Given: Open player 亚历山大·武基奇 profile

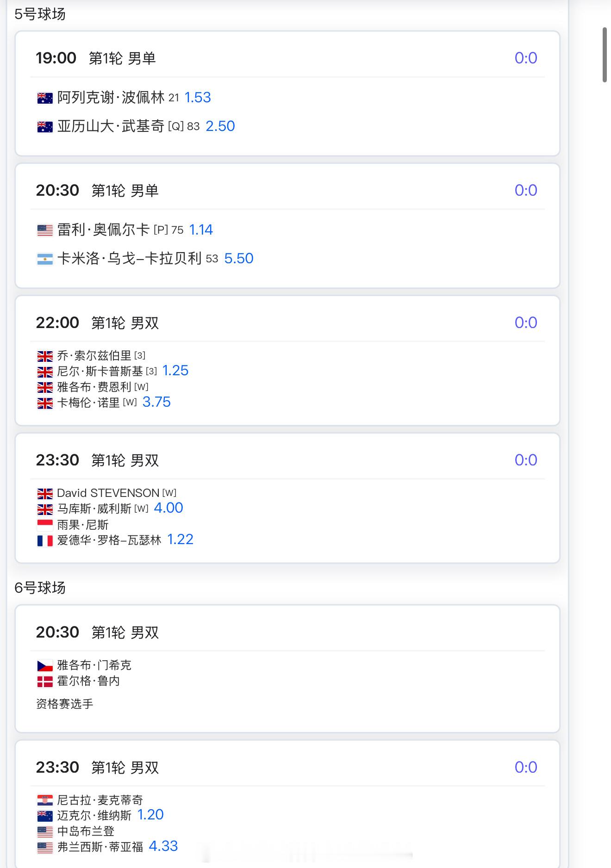Looking at the screenshot, I should pos(111,126).
